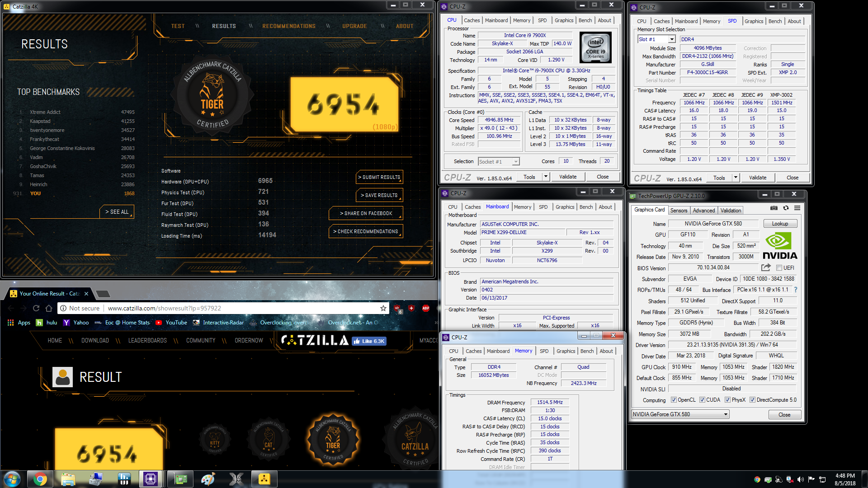Viewport: 868px width, 488px height.
Task: Click LEADERBOARDS in Catzilla website menu
Action: tap(147, 341)
